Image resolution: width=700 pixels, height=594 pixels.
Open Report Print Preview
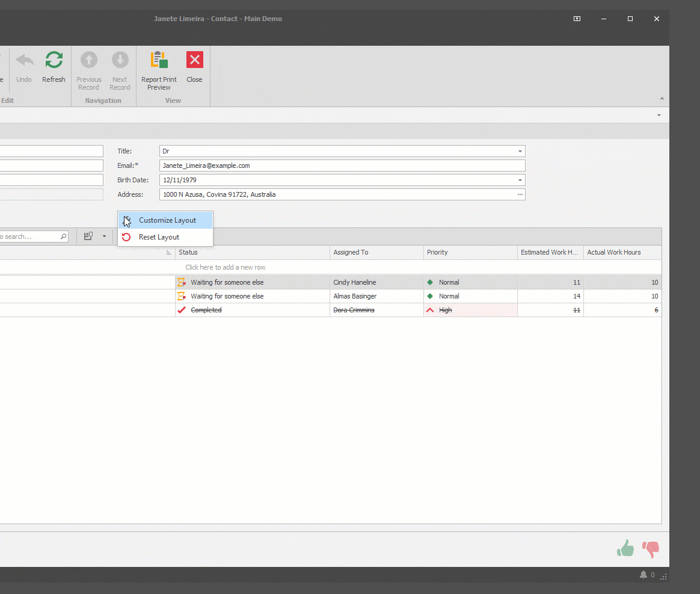(x=159, y=70)
